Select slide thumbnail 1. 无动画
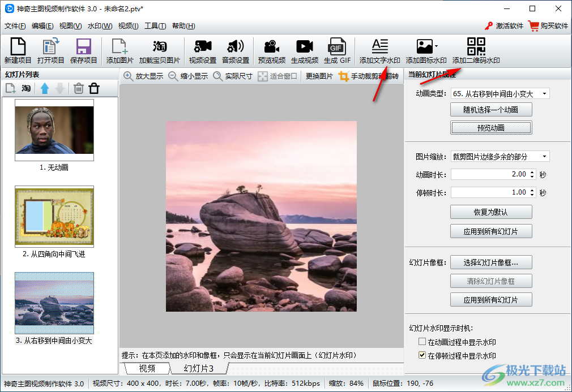The width and height of the screenshot is (572, 392). pyautogui.click(x=54, y=130)
